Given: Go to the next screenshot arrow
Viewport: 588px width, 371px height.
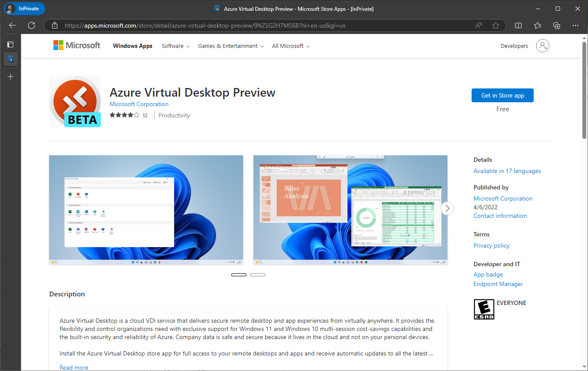Looking at the screenshot, I should (x=447, y=208).
